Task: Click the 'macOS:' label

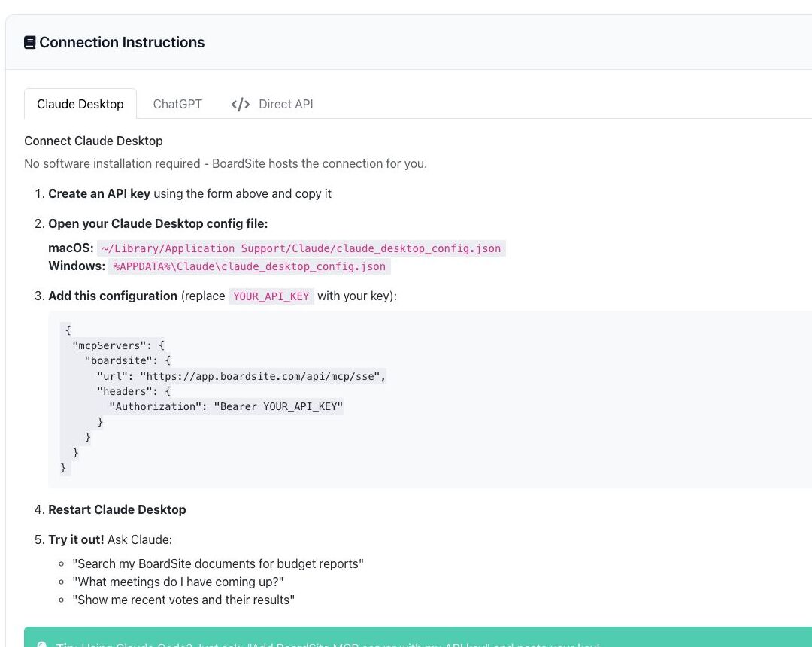Action: 71,248
